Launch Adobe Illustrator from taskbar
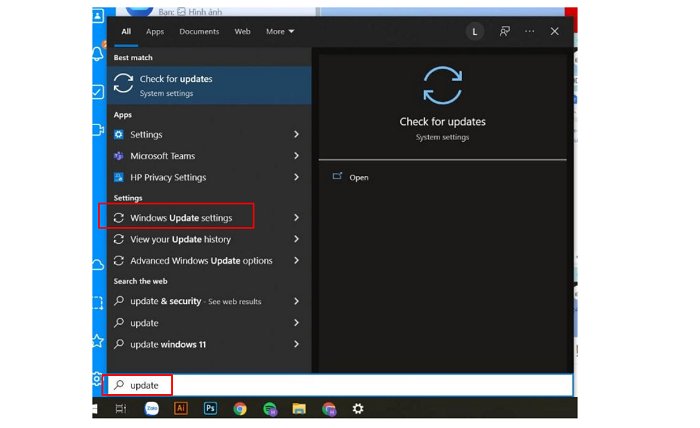This screenshot has height=428, width=700. pos(181,408)
